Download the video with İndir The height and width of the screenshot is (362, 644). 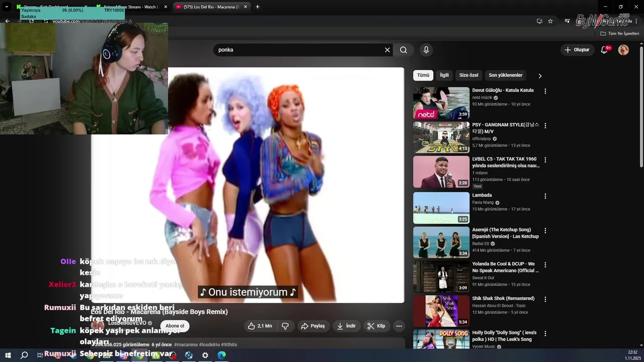pos(346,326)
